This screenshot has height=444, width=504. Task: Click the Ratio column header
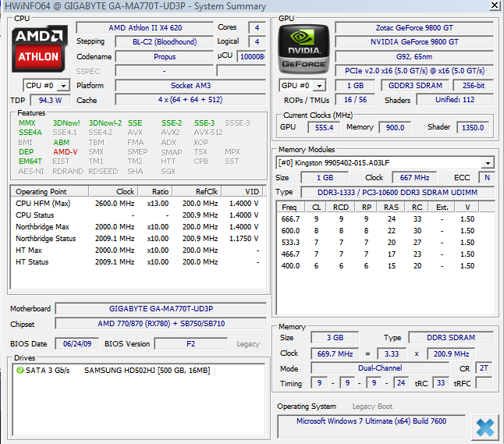point(155,192)
